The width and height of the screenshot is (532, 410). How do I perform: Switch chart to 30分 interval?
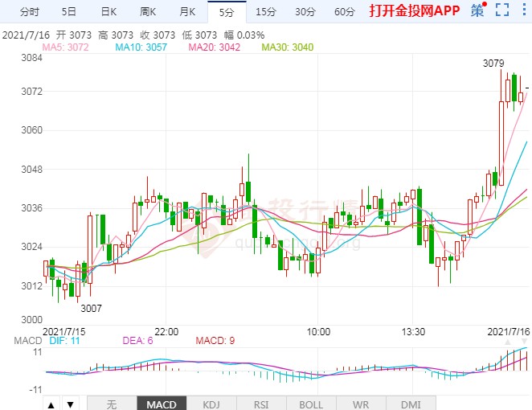click(x=305, y=11)
